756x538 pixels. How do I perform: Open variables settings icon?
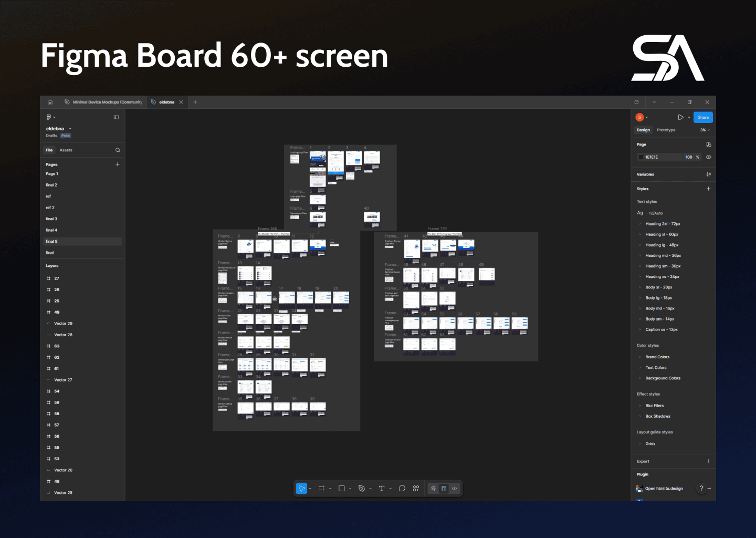pyautogui.click(x=709, y=174)
